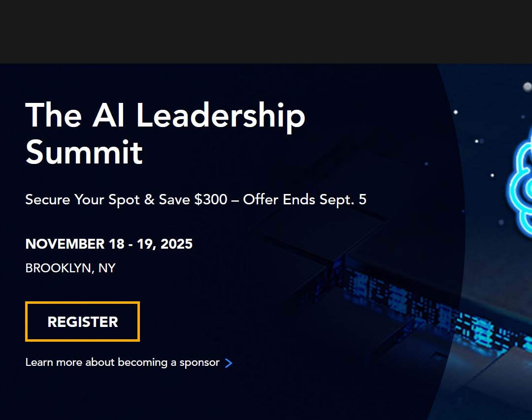Click the "NOVEMBER 18 - 19, 2025" date
532x420 pixels.
tap(109, 244)
